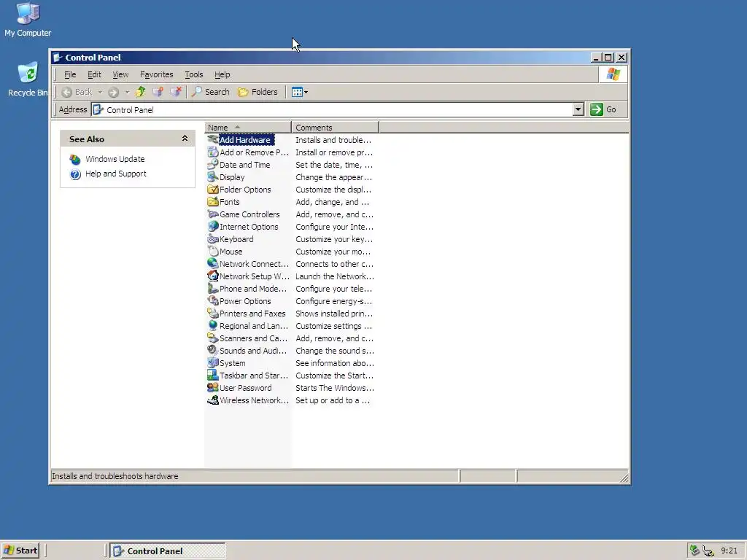Screen dimensions: 747x560
Task: Click the Start button
Action: [20, 551]
